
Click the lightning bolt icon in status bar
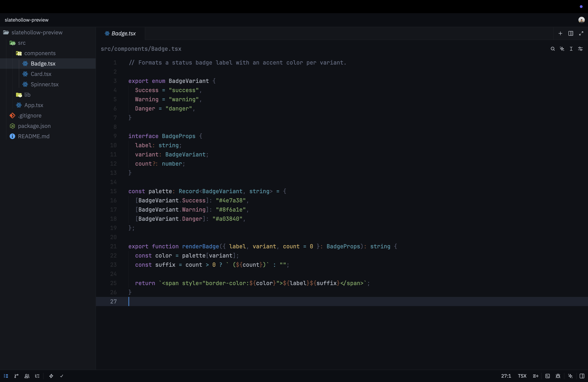pyautogui.click(x=51, y=376)
